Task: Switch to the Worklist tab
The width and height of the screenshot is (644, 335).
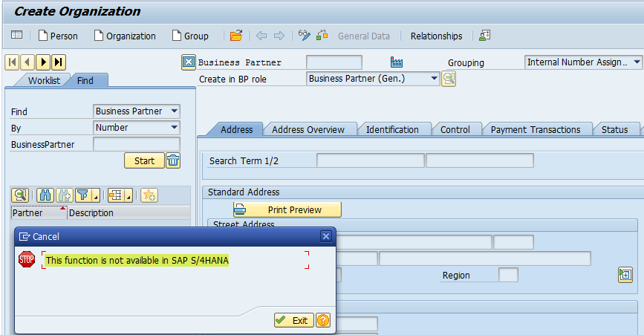Action: [44, 80]
